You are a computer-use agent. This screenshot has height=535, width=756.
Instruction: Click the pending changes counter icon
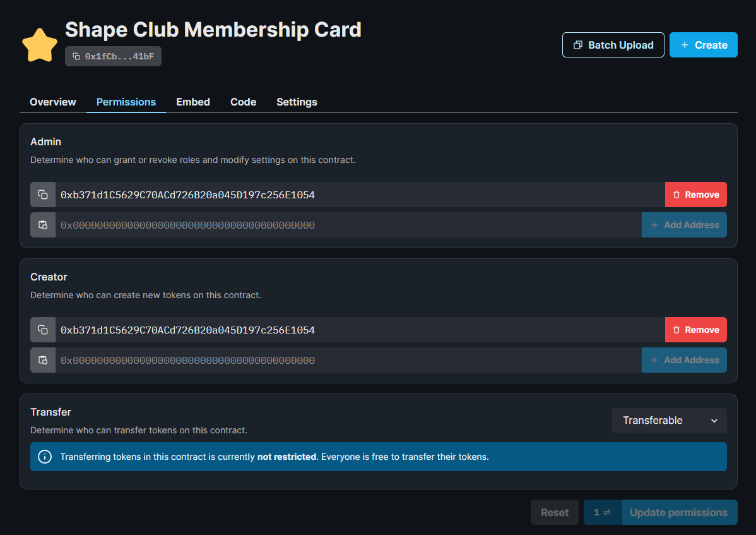[x=602, y=512]
